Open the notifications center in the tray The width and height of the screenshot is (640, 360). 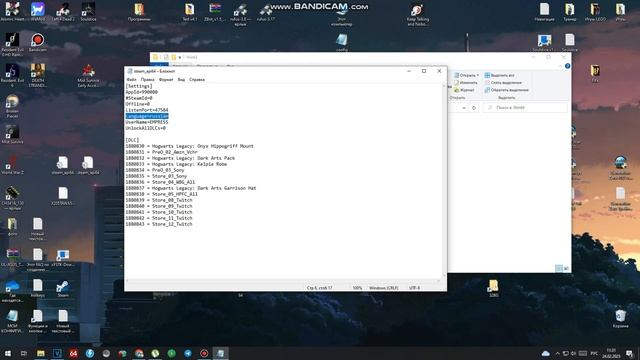point(630,353)
